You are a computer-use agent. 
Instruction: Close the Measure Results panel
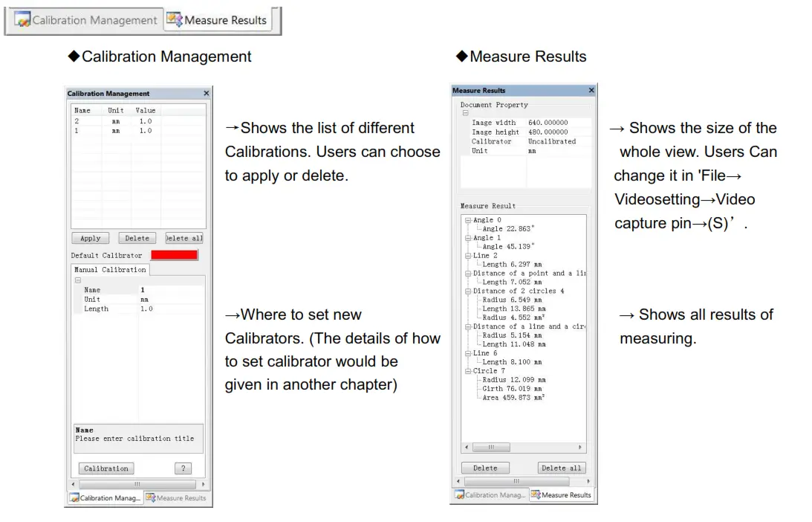pos(591,90)
